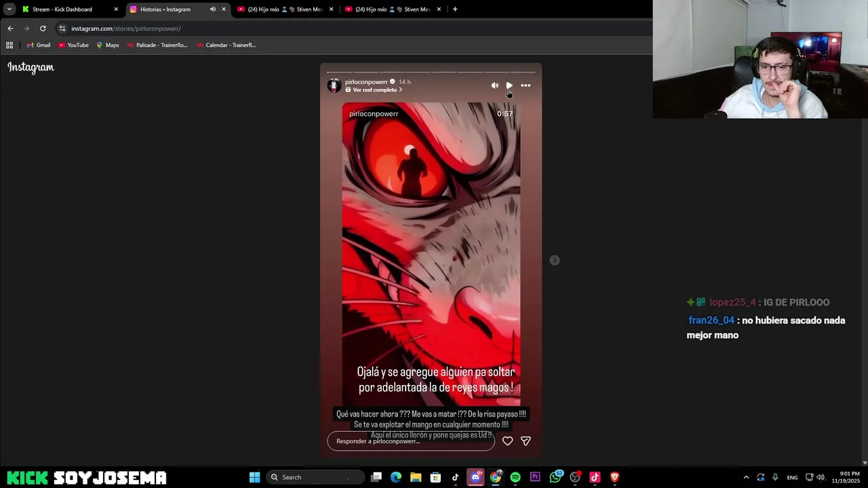Launch Microsoft Edge from taskbar
The height and width of the screenshot is (488, 868).
[x=396, y=477]
